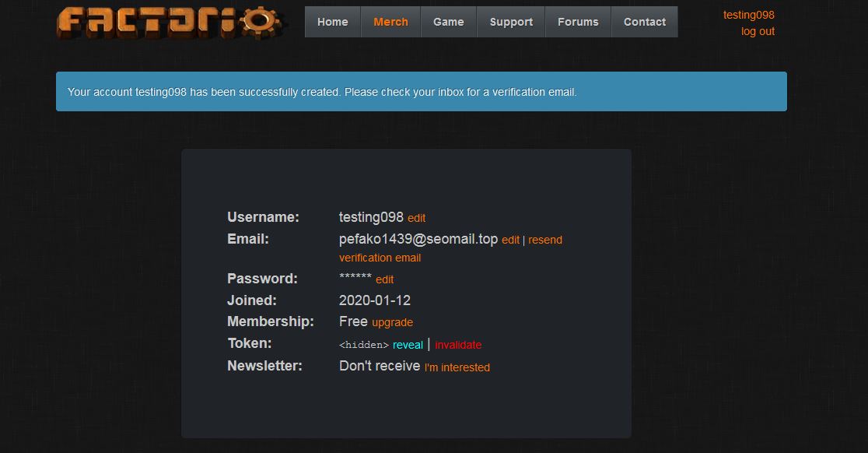The image size is (868, 453).
Task: Open the Home menu item
Action: (x=332, y=22)
